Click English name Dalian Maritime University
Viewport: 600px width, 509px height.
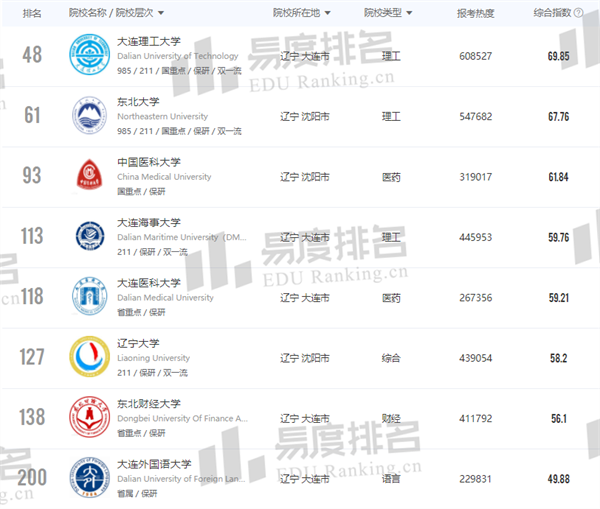click(x=182, y=237)
